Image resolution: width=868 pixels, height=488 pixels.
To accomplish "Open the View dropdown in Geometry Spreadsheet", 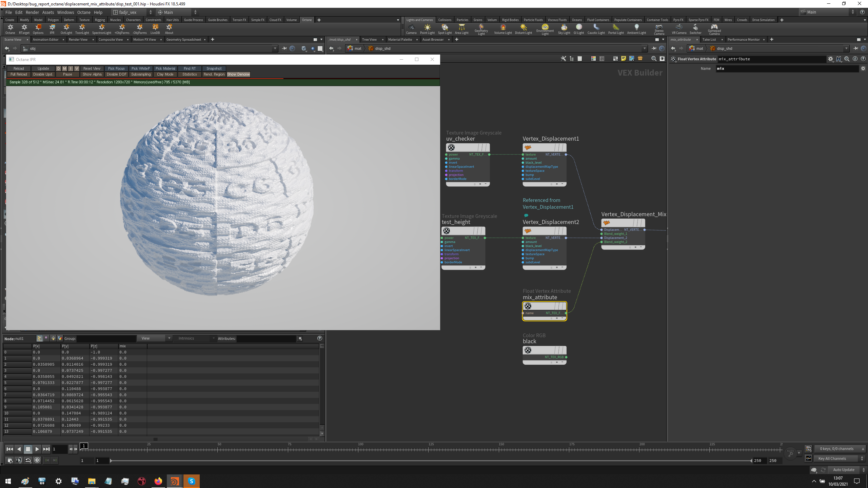I will (x=155, y=338).
